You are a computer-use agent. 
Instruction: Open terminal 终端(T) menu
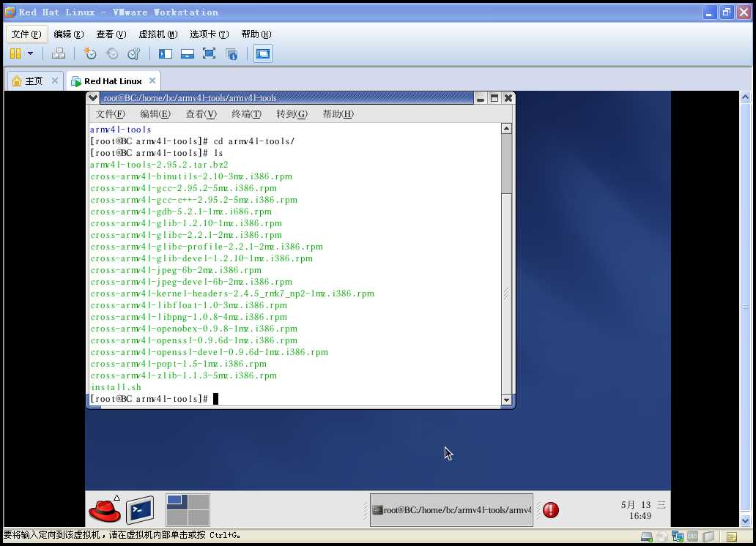246,113
